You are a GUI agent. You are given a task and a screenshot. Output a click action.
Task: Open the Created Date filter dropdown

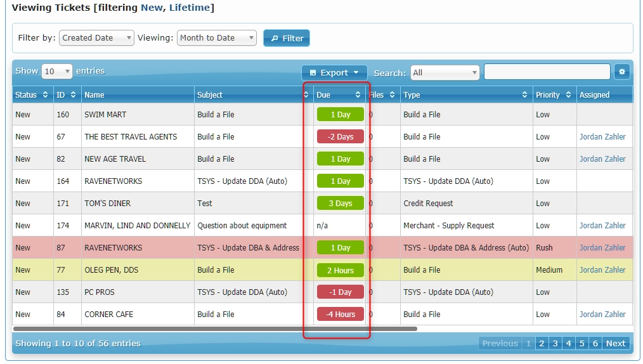[96, 38]
